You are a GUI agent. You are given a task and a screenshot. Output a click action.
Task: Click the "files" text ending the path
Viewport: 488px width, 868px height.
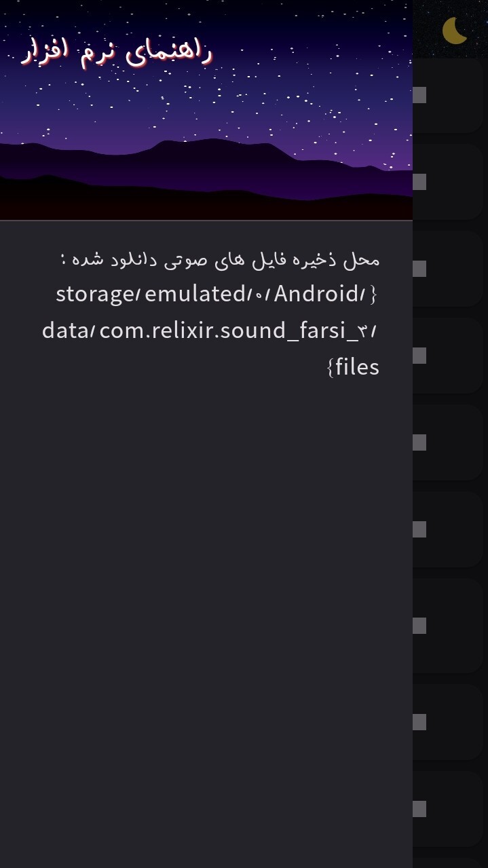[353, 367]
